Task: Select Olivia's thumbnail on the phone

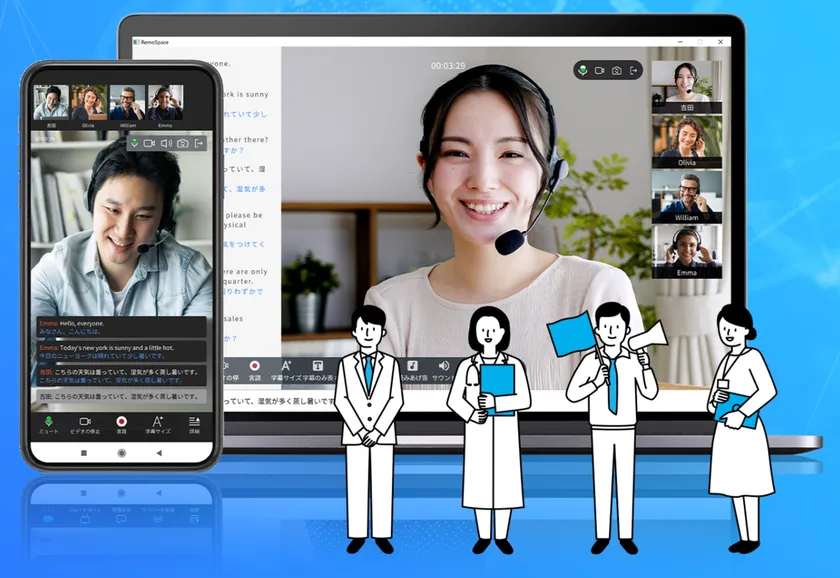Action: pyautogui.click(x=88, y=102)
